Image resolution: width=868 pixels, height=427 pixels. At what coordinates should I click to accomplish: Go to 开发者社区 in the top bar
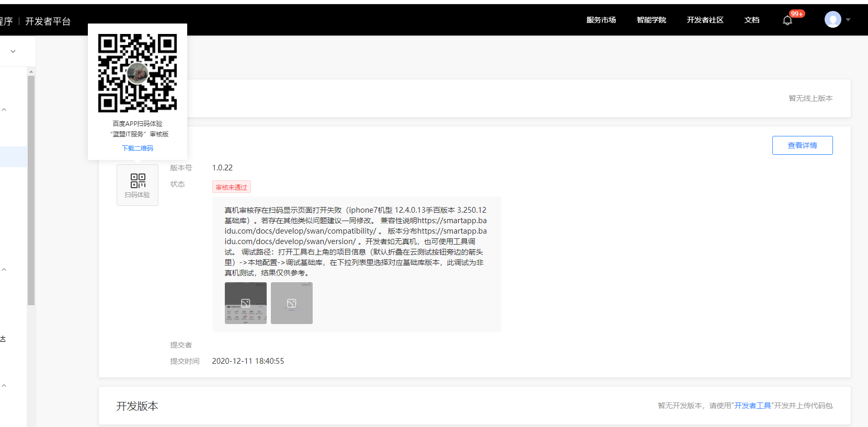click(x=705, y=20)
